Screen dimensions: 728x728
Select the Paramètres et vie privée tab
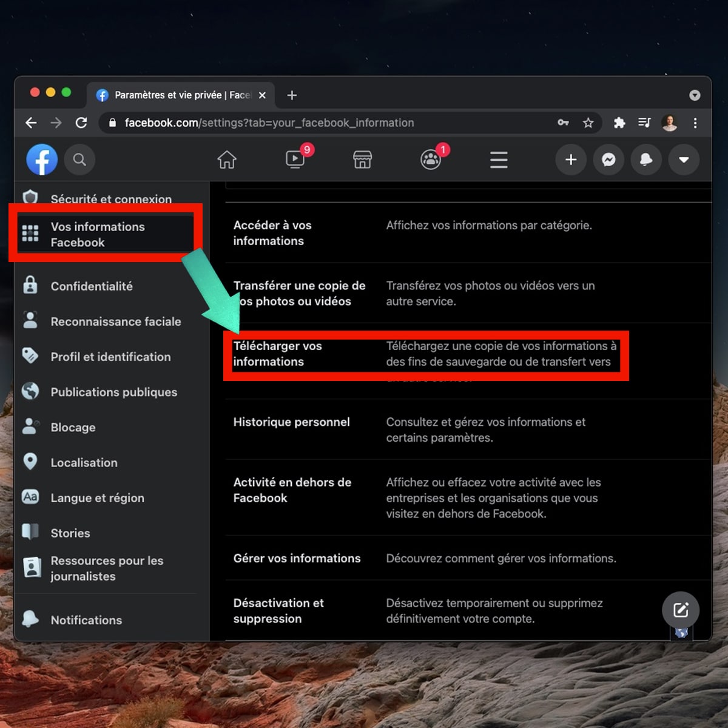pos(181,95)
